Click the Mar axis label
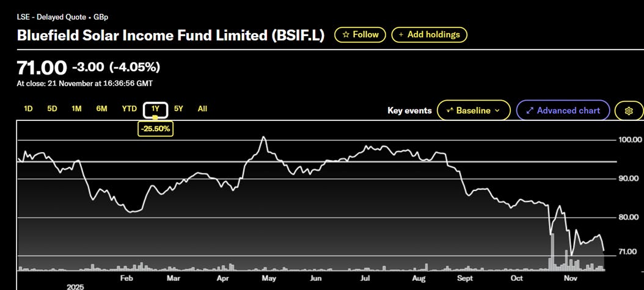 click(174, 278)
